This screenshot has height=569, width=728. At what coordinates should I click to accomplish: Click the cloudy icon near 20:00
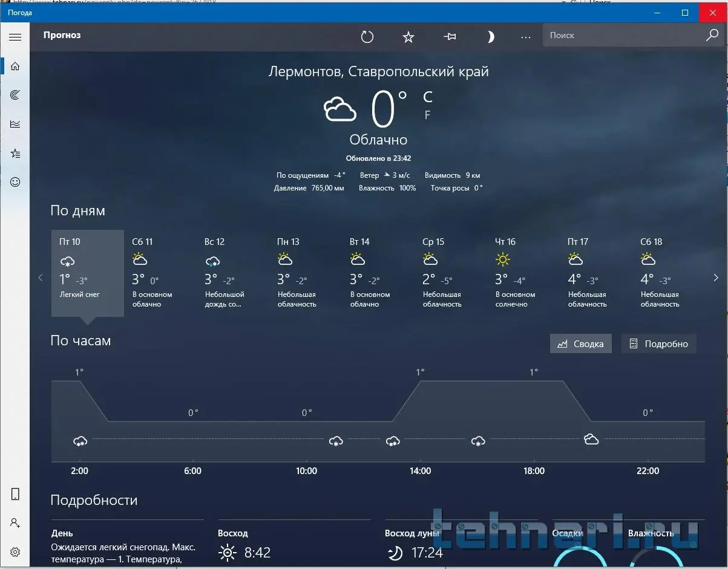[x=591, y=439]
